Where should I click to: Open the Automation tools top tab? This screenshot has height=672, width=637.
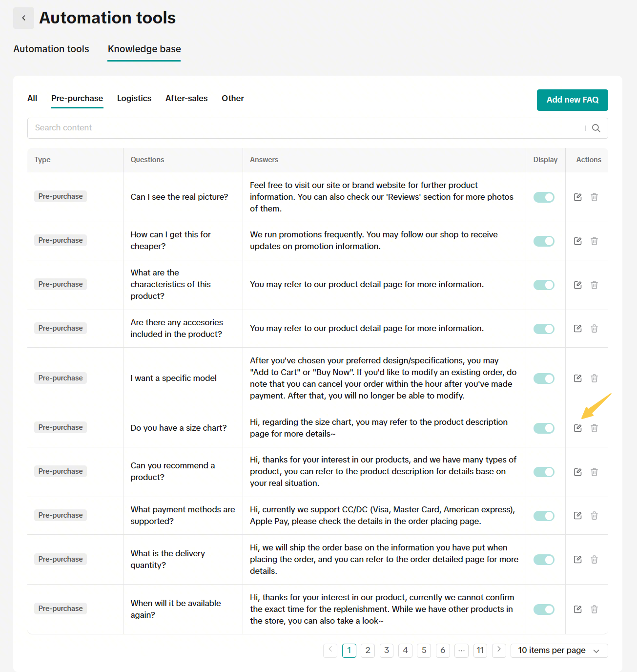coord(51,49)
